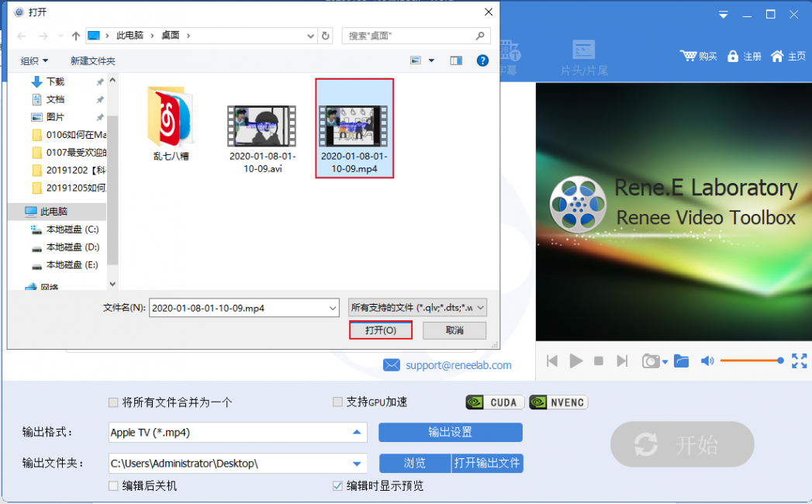Enable 支持GPU加速 checkbox
Viewport: 812px width, 504px height.
tap(337, 402)
